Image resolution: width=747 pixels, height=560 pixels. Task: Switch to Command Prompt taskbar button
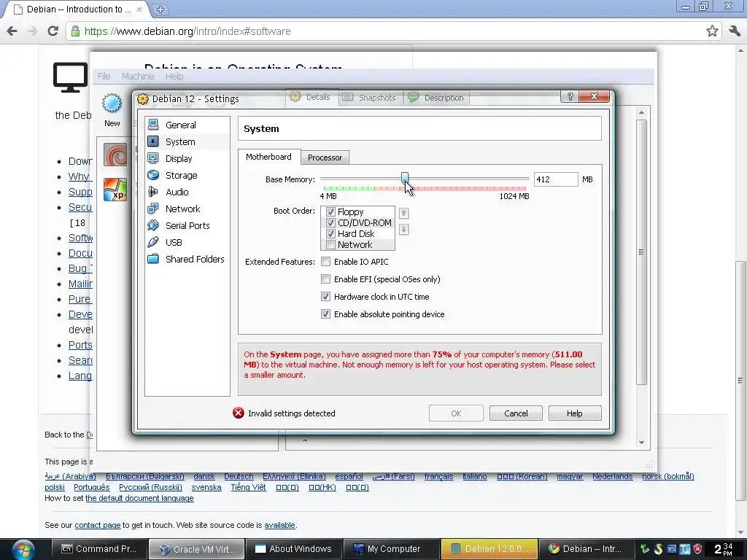click(99, 549)
